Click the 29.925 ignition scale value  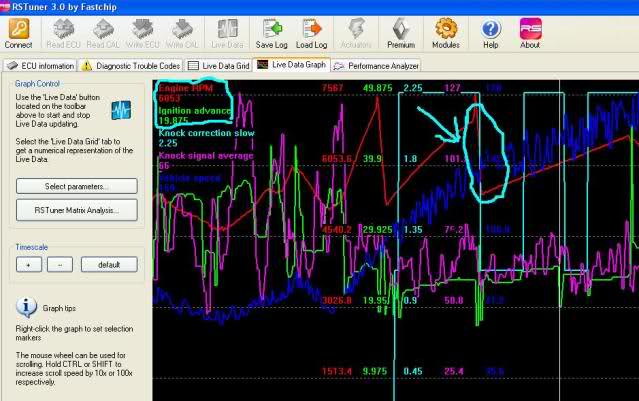click(377, 229)
